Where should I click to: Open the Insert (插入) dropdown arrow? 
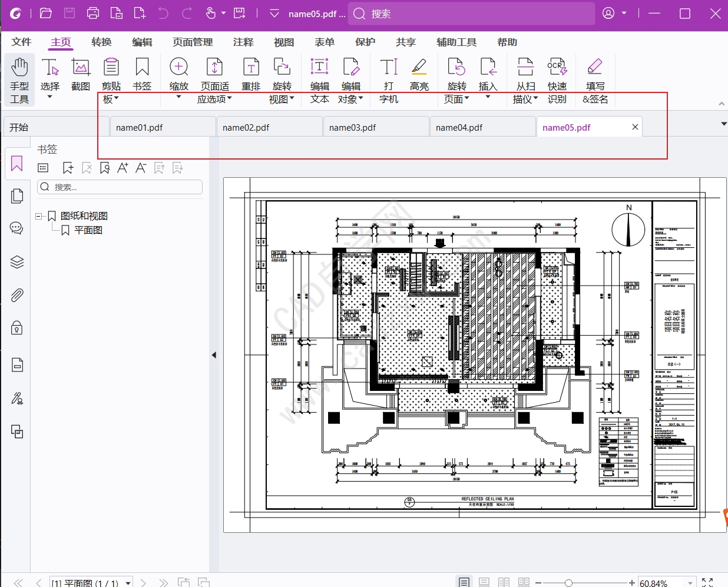(x=488, y=97)
